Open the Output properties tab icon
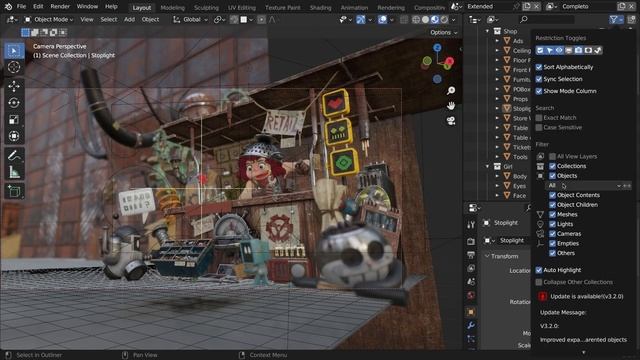 471,255
